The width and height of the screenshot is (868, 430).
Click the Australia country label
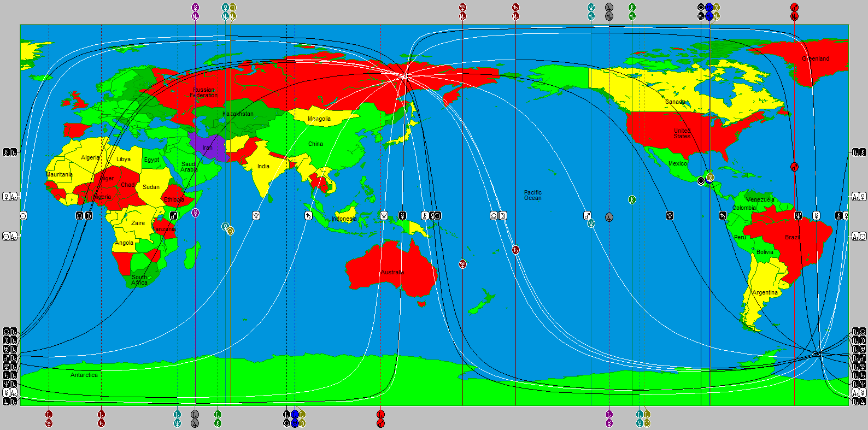[x=392, y=272]
